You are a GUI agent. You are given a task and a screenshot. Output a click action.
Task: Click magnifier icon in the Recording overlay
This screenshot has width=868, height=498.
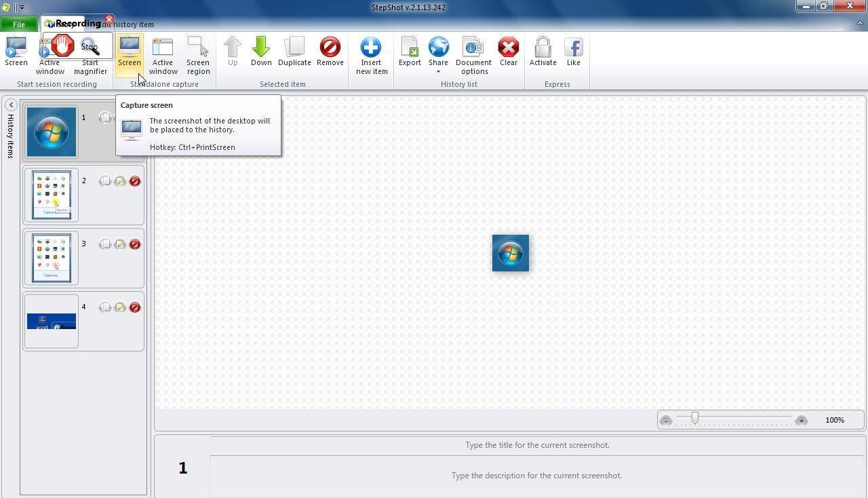[x=90, y=47]
